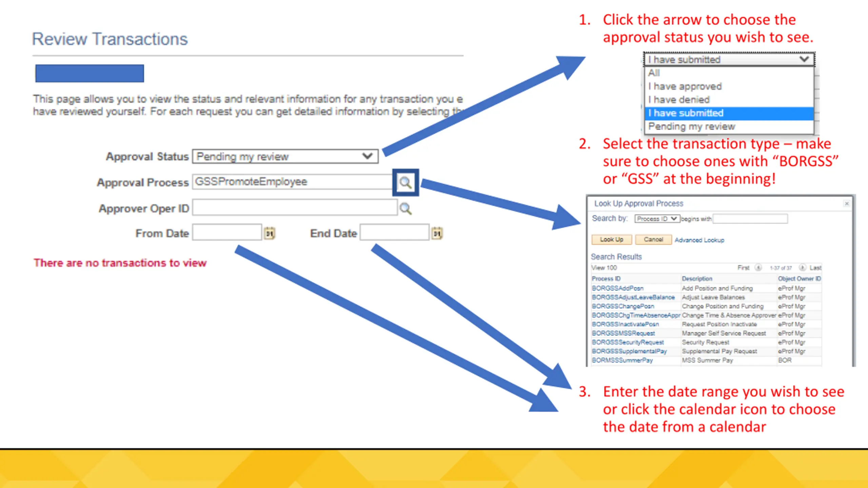Click the First results link

click(743, 268)
